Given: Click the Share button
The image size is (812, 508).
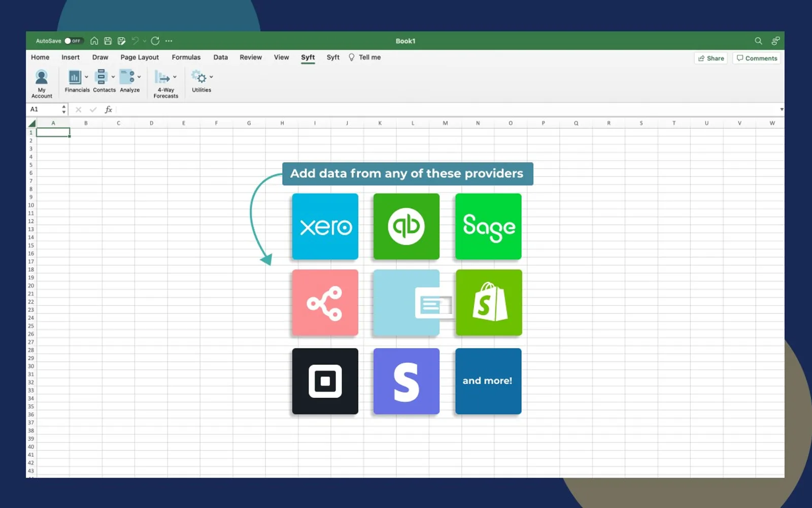Looking at the screenshot, I should point(711,58).
